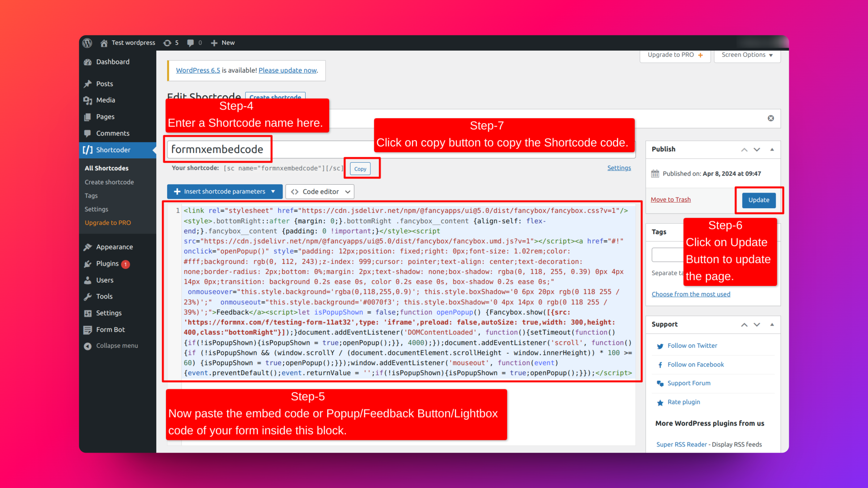The image size is (868, 488).
Task: Open All Shortcodes submenu item
Action: tap(107, 168)
